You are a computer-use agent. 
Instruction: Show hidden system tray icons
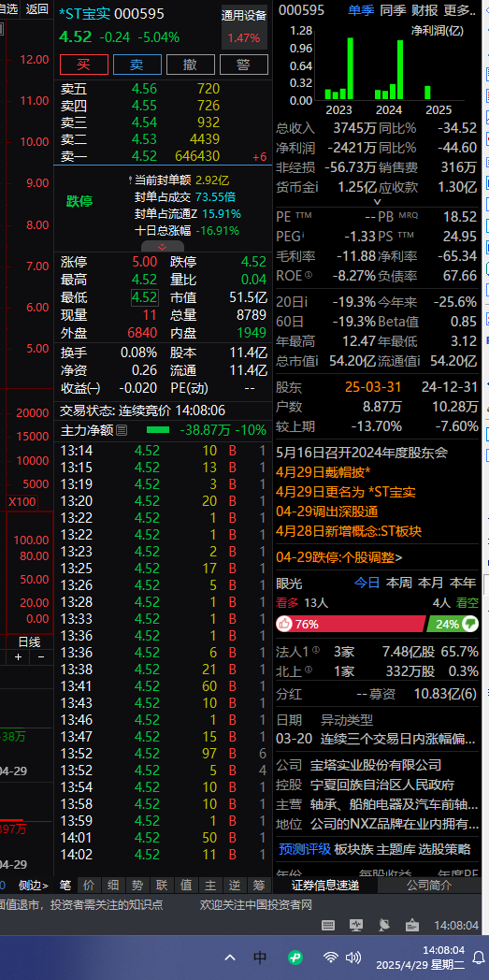tap(230, 957)
